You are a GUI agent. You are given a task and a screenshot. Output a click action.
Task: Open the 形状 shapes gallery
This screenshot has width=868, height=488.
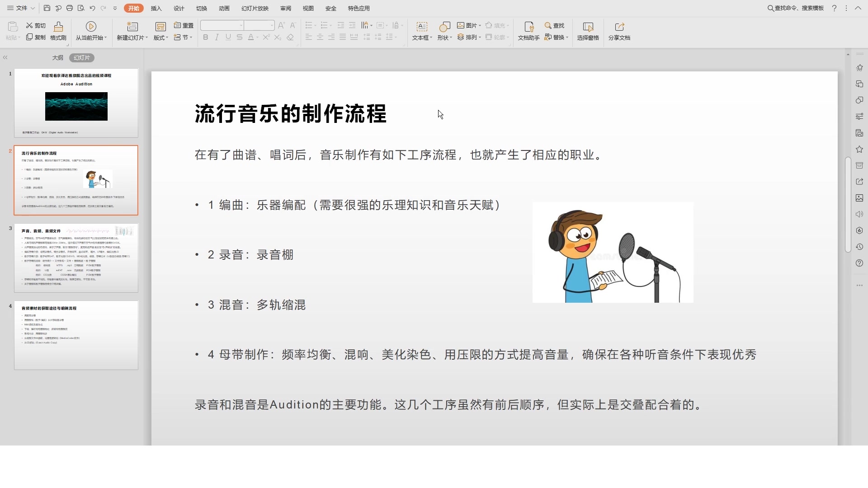(444, 31)
